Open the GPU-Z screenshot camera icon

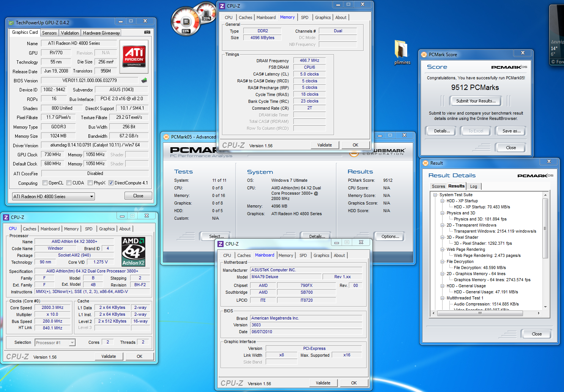tap(147, 32)
